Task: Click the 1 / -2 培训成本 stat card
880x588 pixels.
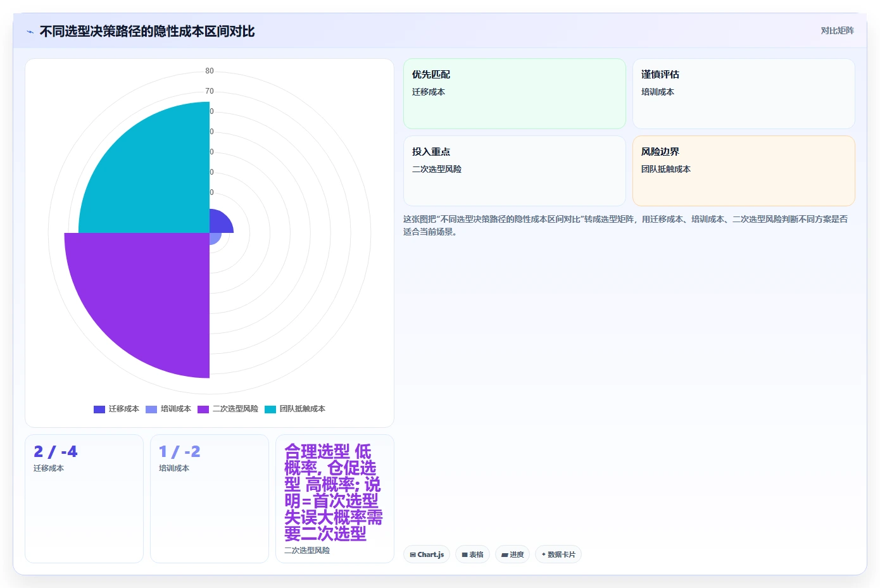Action: [210, 499]
